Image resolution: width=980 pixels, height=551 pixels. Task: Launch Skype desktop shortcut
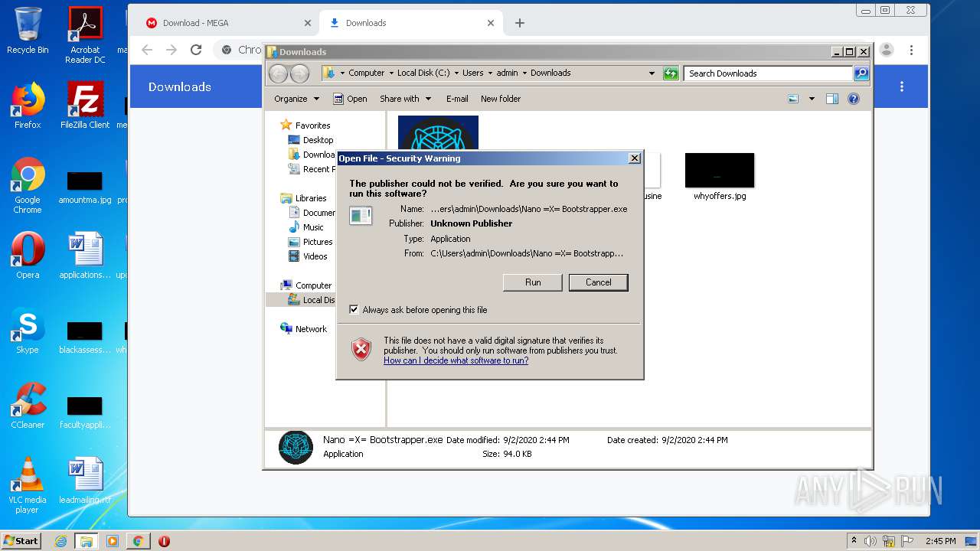[28, 330]
